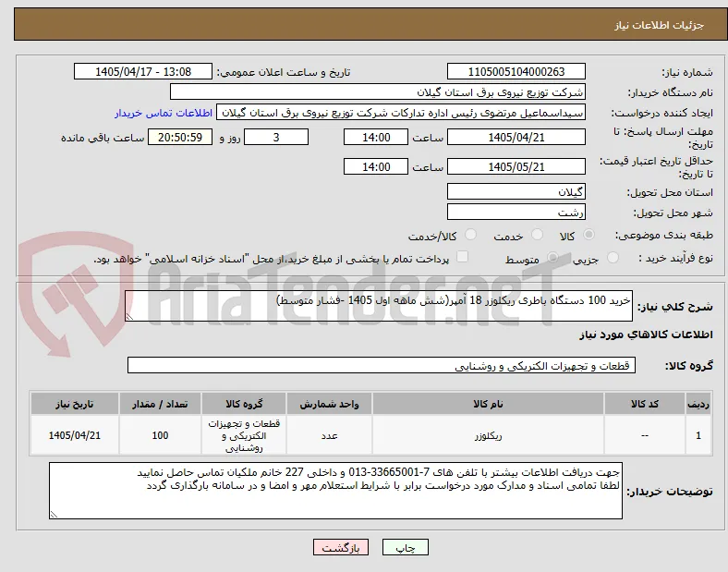Click the buyer notes textarea

click(335, 491)
